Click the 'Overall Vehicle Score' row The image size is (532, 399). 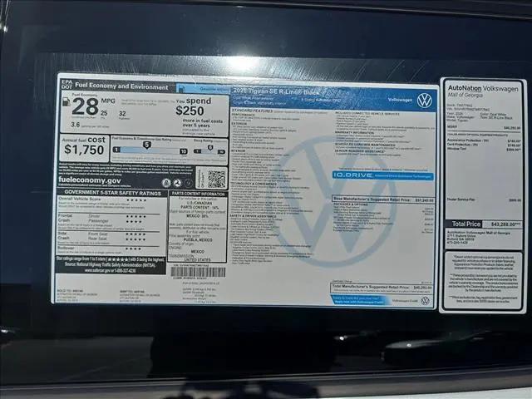coord(102,199)
